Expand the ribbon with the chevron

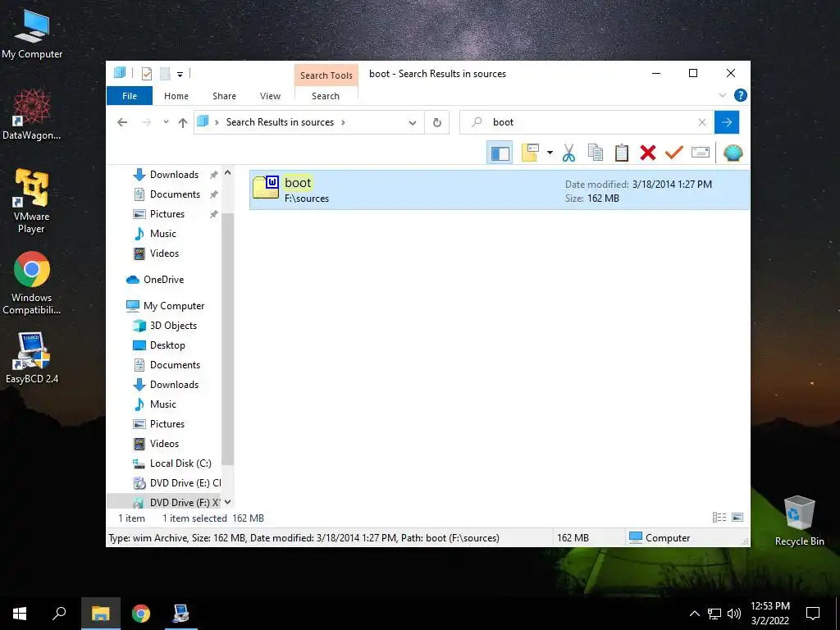click(x=722, y=95)
